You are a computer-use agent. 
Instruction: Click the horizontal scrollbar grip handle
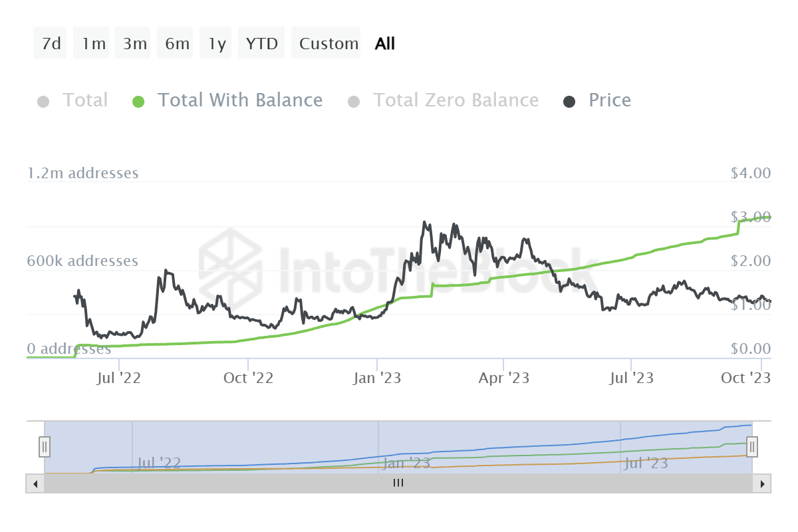[x=398, y=483]
